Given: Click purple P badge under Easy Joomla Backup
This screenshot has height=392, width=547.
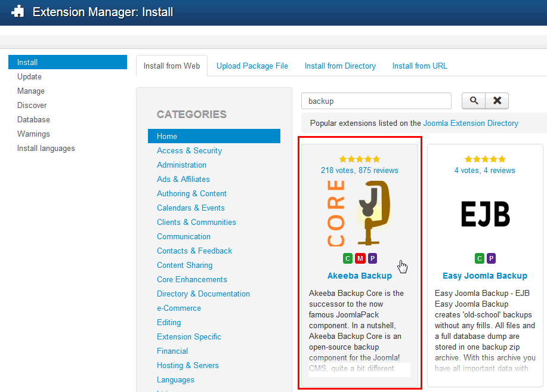Looking at the screenshot, I should coord(491,258).
